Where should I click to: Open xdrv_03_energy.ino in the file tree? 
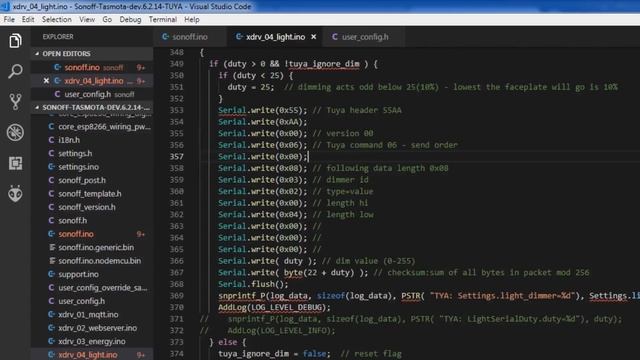click(92, 341)
